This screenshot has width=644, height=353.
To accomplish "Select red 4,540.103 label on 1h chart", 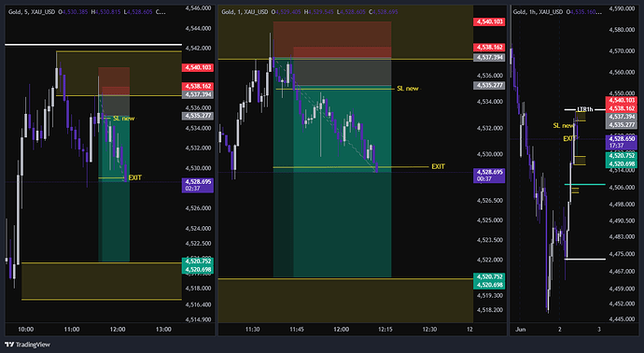I will (622, 100).
